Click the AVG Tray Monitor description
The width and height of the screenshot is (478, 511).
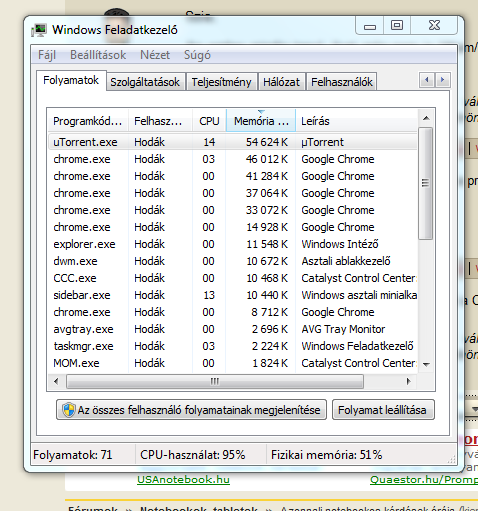tap(343, 329)
